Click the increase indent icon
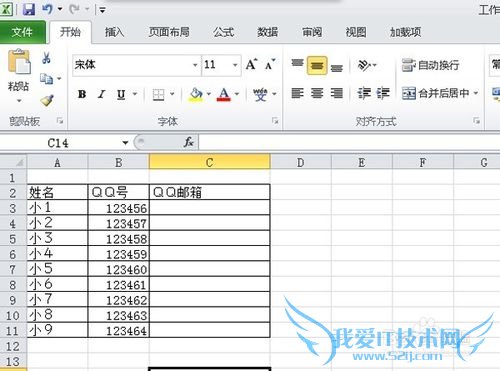This screenshot has height=371, width=500. click(383, 93)
